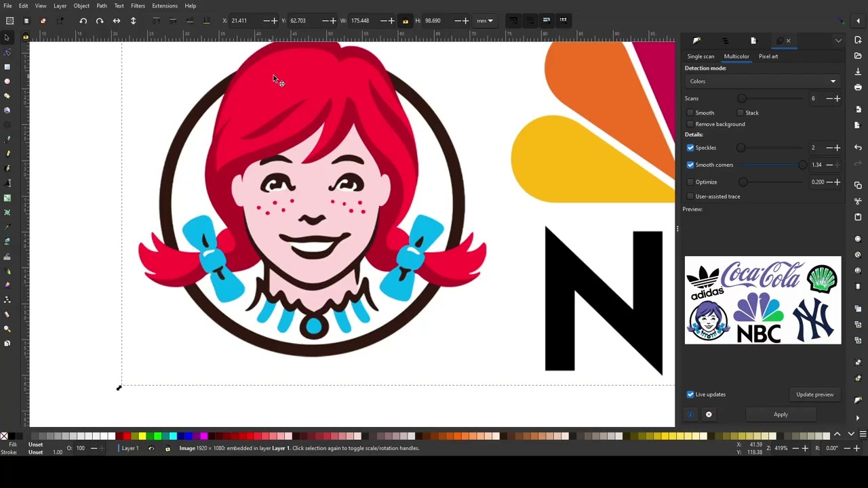Increase the Optimize value with plus

point(837,182)
